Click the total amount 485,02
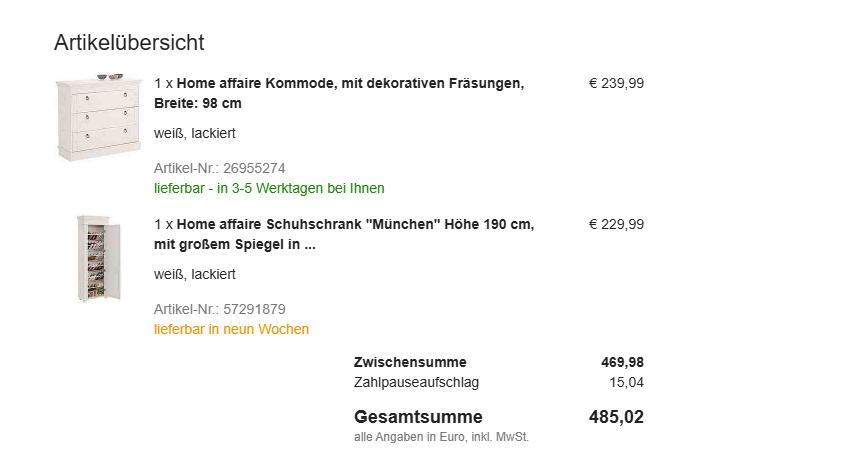The width and height of the screenshot is (848, 456). point(616,417)
